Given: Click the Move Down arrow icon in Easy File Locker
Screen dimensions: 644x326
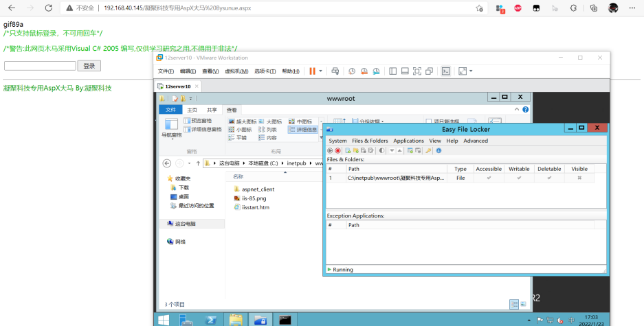Looking at the screenshot, I should (392, 150).
